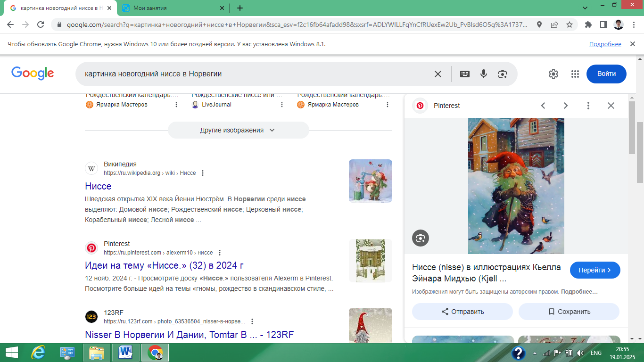Image resolution: width=644 pixels, height=362 pixels.
Task: Open Chrome three-dot menu
Action: click(634, 25)
